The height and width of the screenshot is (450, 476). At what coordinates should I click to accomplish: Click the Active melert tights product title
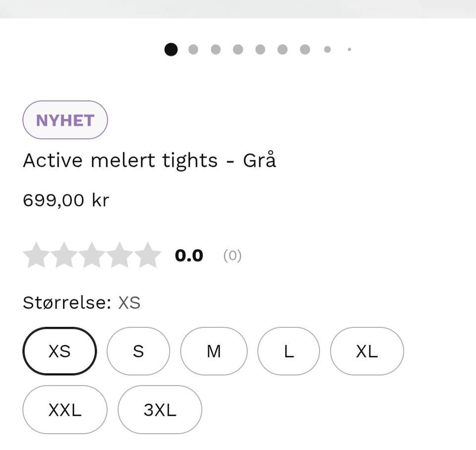[149, 161]
